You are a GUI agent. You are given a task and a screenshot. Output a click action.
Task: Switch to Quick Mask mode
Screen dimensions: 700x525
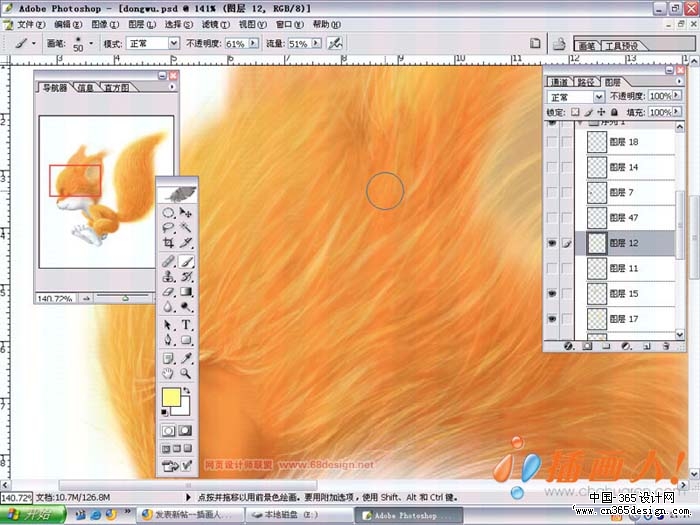tap(185, 430)
